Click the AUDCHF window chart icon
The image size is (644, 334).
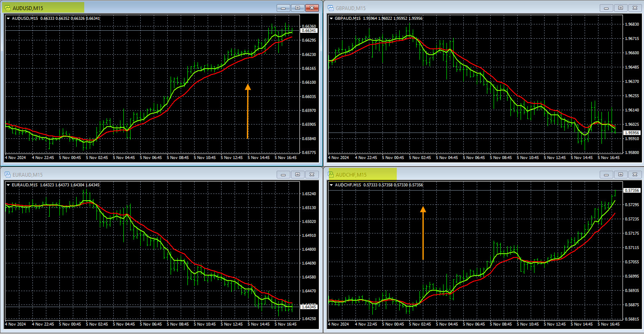(x=331, y=175)
